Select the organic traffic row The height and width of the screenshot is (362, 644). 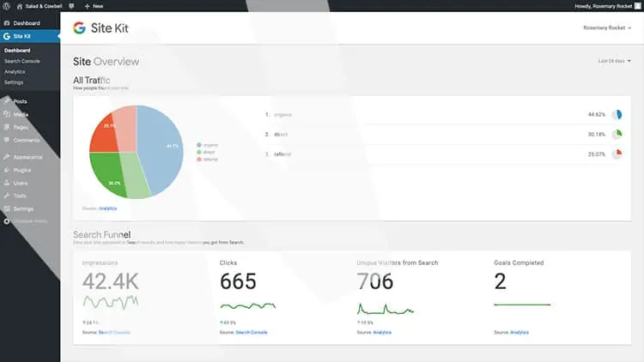[444, 114]
